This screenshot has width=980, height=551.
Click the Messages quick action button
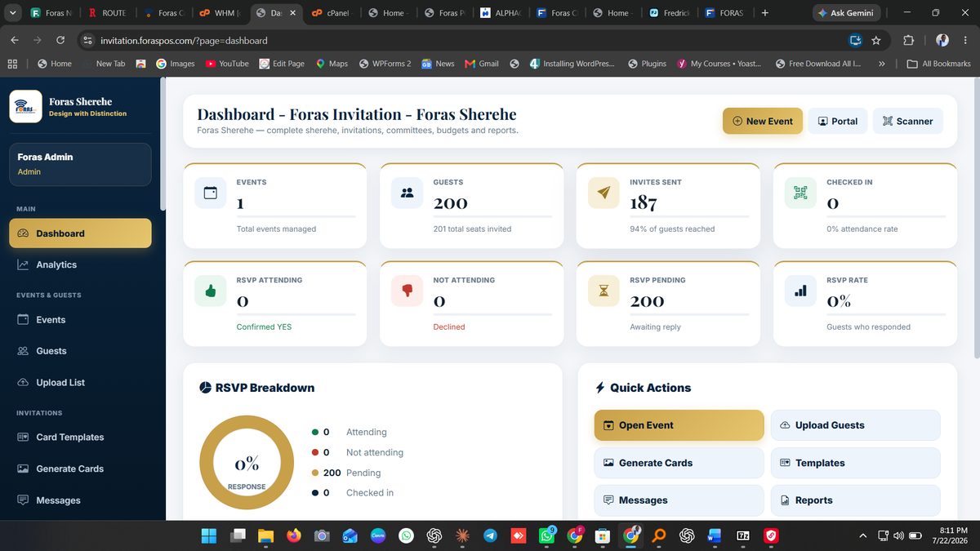tap(679, 500)
